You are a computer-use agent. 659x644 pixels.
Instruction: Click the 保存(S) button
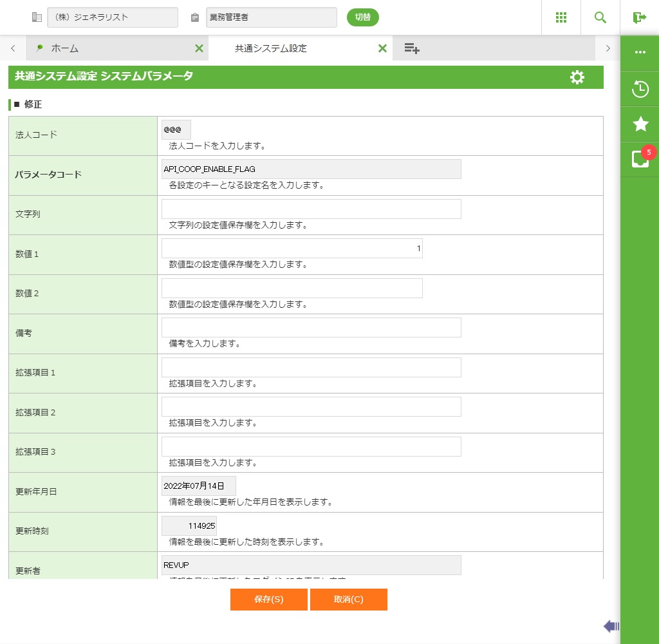click(x=268, y=600)
